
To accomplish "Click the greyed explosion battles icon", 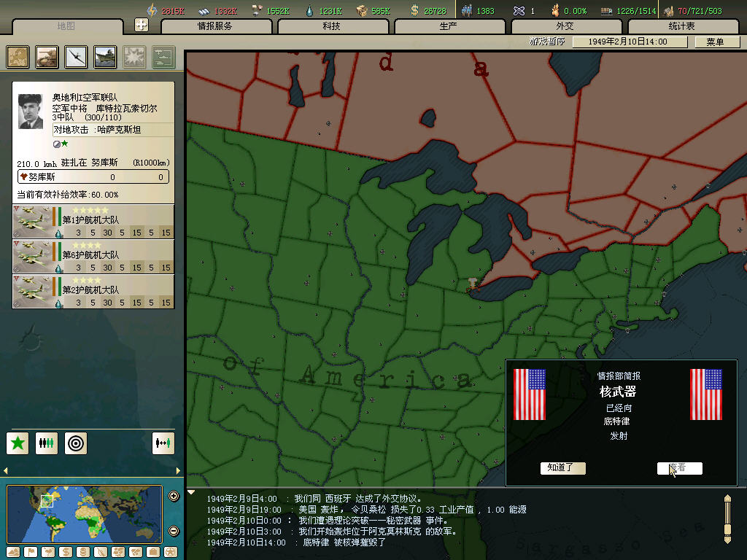I will point(134,57).
